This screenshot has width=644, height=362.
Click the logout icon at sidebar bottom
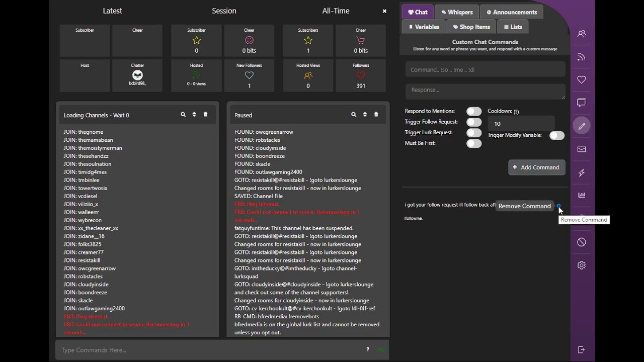pyautogui.click(x=582, y=349)
